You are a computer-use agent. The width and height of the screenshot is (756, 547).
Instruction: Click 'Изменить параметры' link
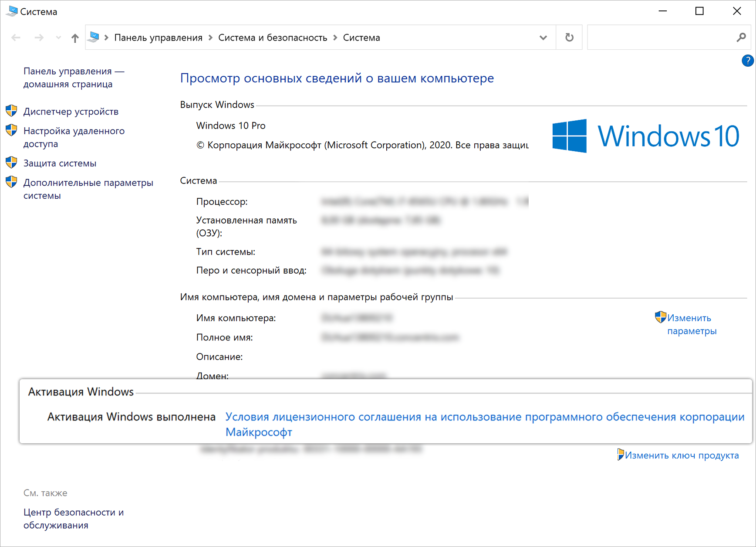pyautogui.click(x=692, y=324)
